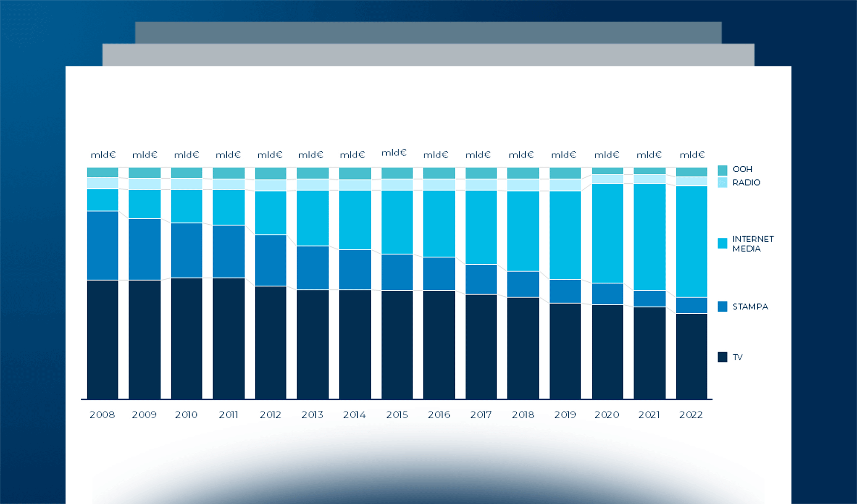Image resolution: width=857 pixels, height=504 pixels.
Task: Click the 2020 OOH top bar segment
Action: click(607, 171)
